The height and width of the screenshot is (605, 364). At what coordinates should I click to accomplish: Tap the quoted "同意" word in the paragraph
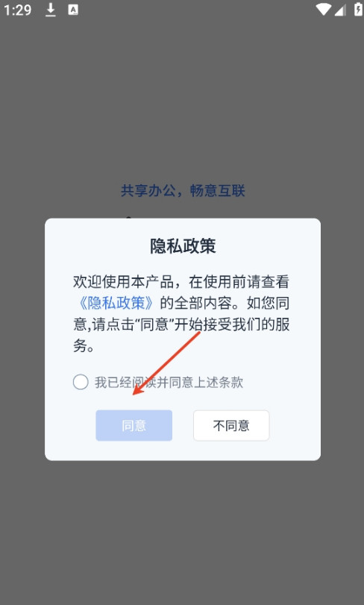point(154,325)
